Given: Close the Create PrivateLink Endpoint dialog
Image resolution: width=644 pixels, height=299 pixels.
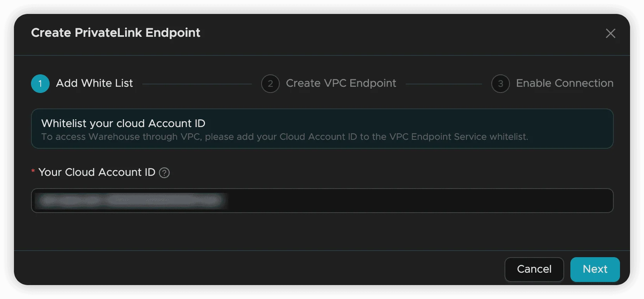Looking at the screenshot, I should coord(610,33).
